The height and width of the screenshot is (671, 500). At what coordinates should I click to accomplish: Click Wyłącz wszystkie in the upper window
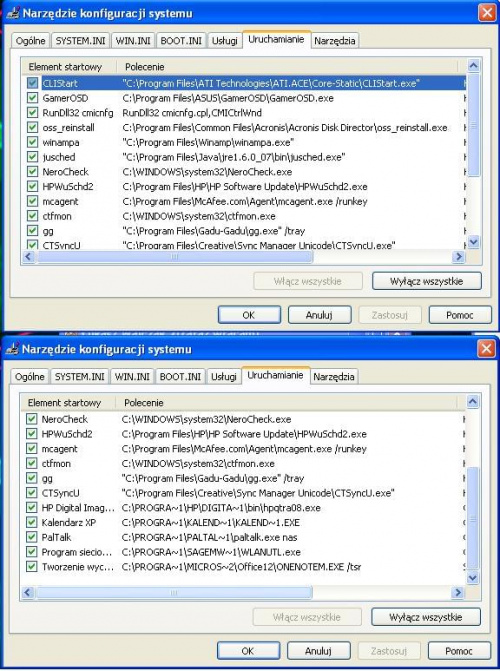click(426, 281)
